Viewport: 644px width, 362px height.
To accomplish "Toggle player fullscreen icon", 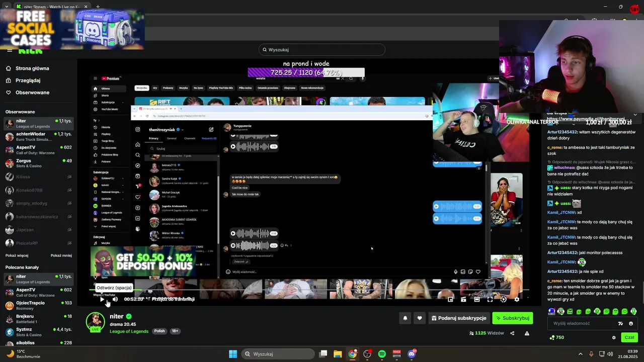I will tap(490, 299).
